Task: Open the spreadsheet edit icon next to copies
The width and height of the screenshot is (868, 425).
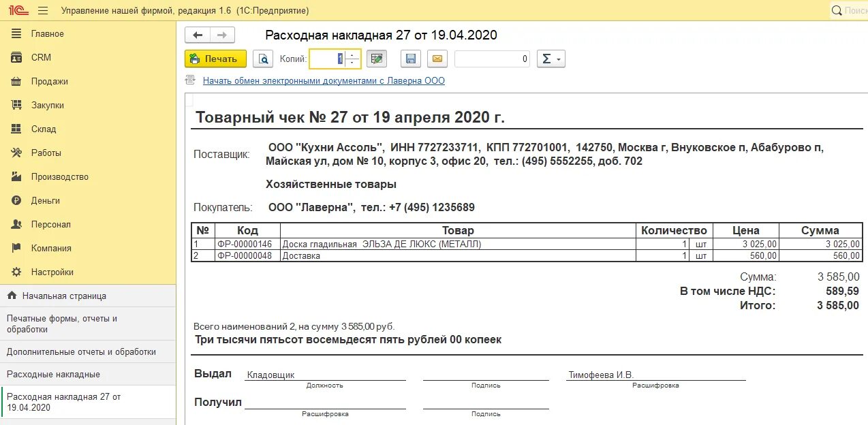Action: 376,59
